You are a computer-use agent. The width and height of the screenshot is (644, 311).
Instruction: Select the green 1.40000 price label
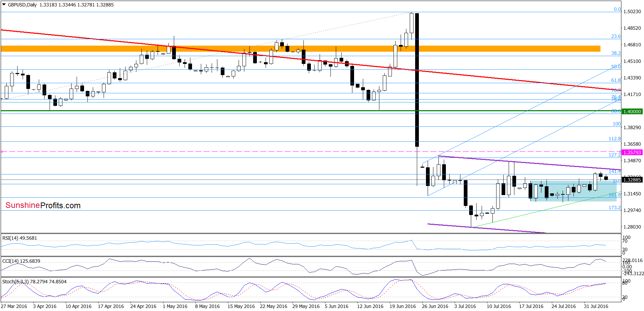click(x=632, y=112)
